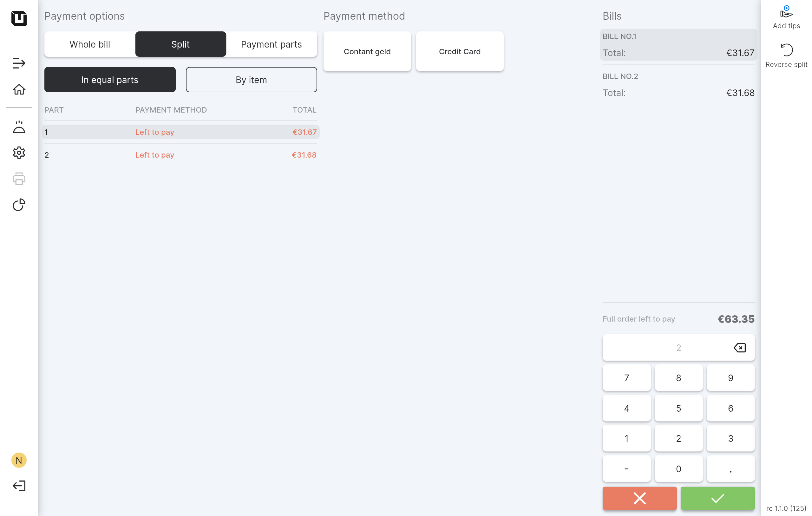
Task: Switch to Payment parts option
Action: [x=271, y=44]
